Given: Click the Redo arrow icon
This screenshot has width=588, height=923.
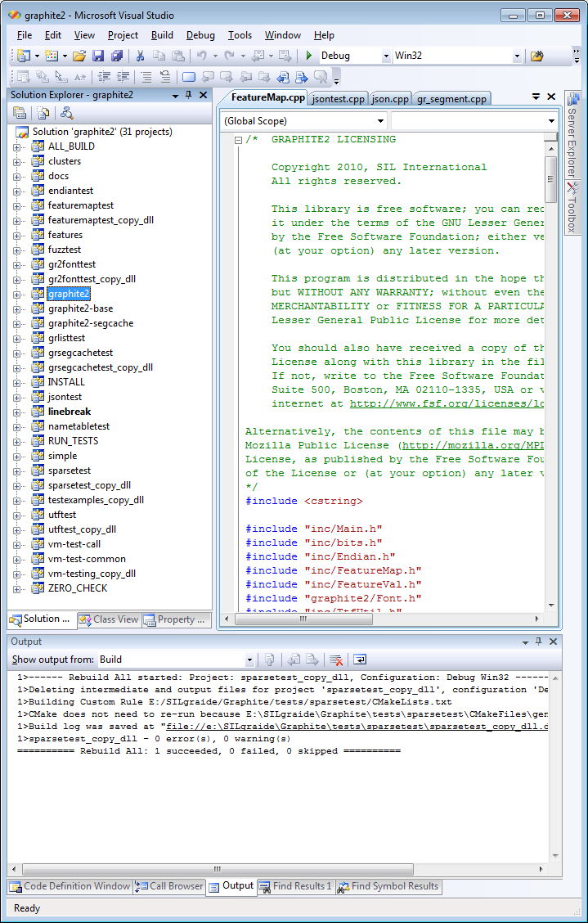Looking at the screenshot, I should tap(230, 56).
